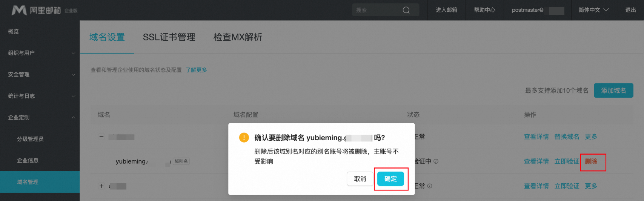Viewport: 644px width, 201px height.
Task: Click the info icon beside 验证中 status
Action: 436,161
